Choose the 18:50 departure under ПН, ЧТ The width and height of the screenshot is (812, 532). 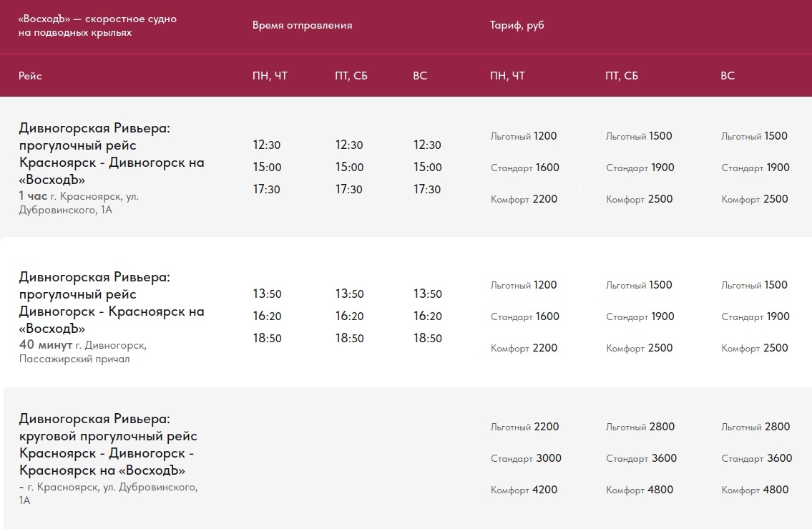click(x=268, y=338)
